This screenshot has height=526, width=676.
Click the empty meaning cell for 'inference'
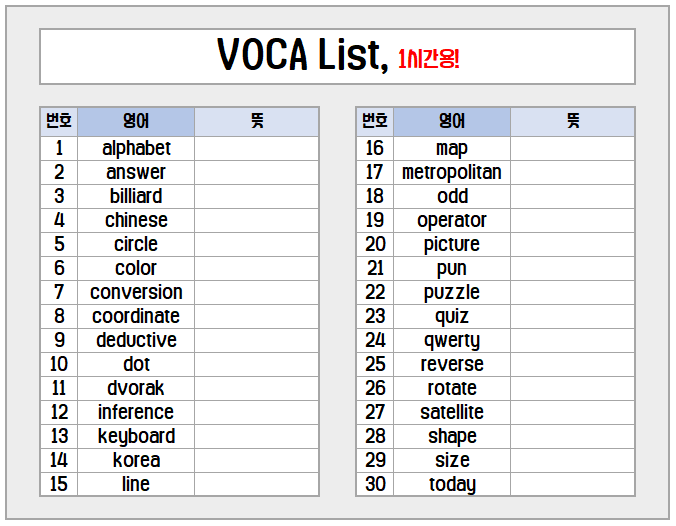(256, 412)
